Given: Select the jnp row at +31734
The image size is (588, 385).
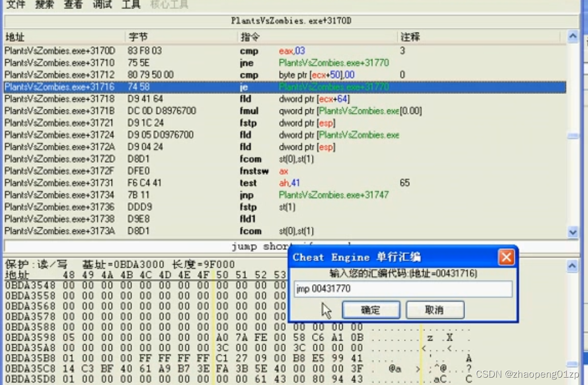Looking at the screenshot, I should (x=285, y=195).
